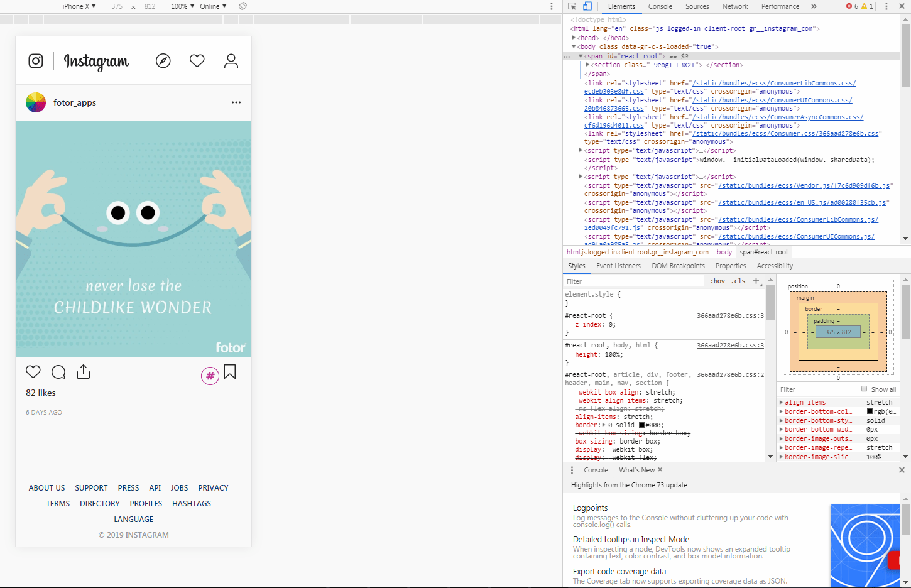Image resolution: width=911 pixels, height=588 pixels.
Task: Switch to the top Console tab
Action: pyautogui.click(x=660, y=6)
